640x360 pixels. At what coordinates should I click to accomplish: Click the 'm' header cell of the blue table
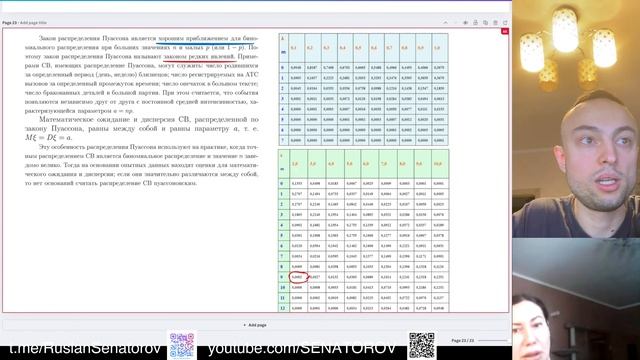(x=283, y=48)
